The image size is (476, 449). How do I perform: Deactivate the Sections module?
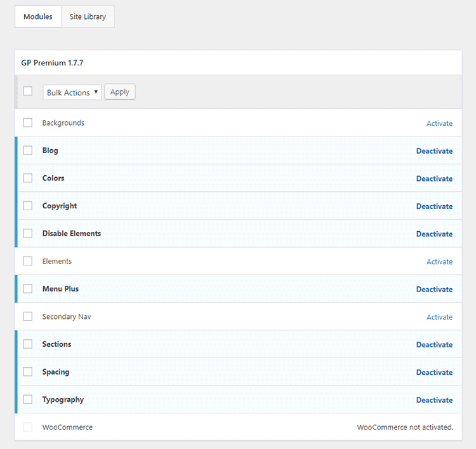click(x=434, y=344)
